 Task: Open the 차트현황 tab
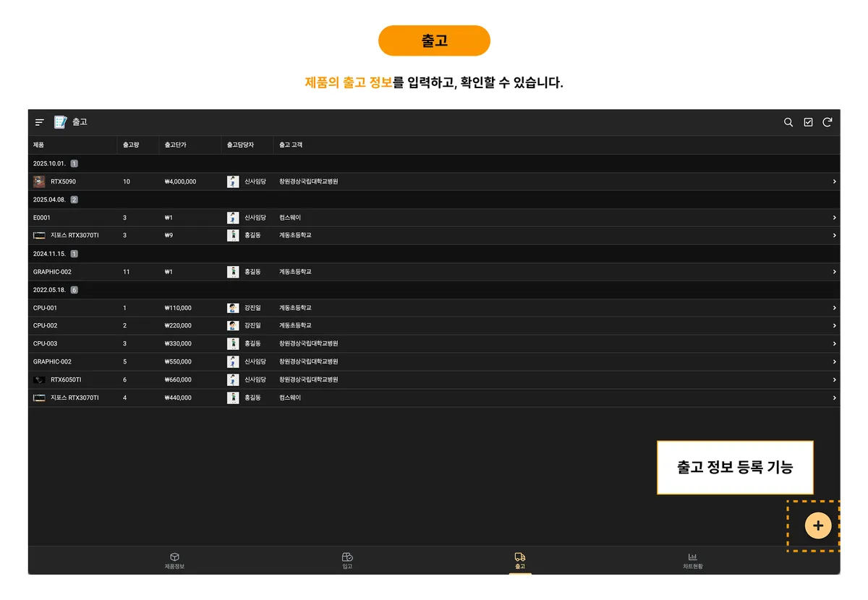(692, 561)
